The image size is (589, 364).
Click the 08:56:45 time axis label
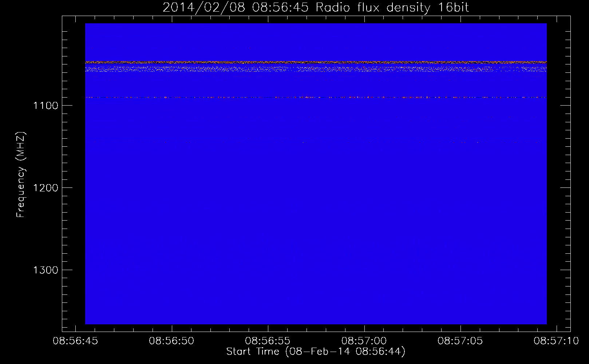tap(75, 341)
